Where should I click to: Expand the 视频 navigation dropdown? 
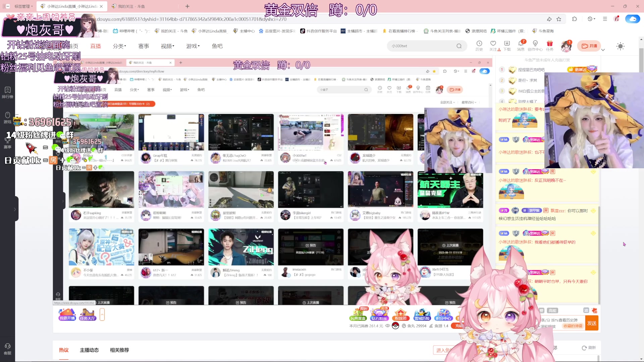pyautogui.click(x=167, y=46)
